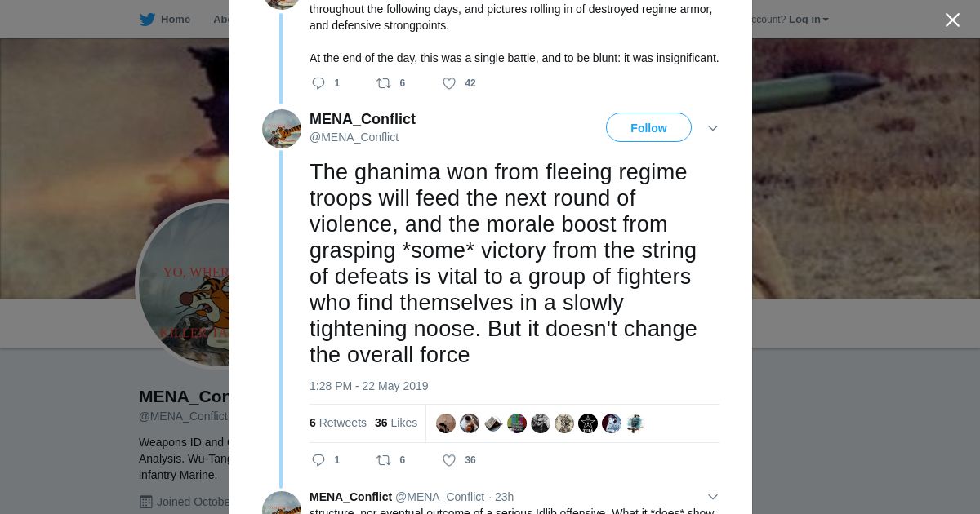980x514 pixels.
Task: Click the @MENA_Conflict handle in main tweet
Action: tap(354, 137)
